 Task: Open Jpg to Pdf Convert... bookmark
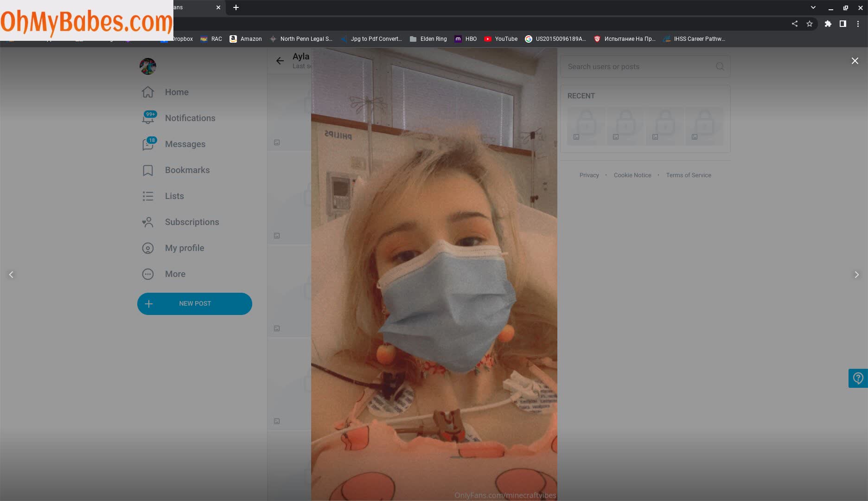tap(371, 39)
